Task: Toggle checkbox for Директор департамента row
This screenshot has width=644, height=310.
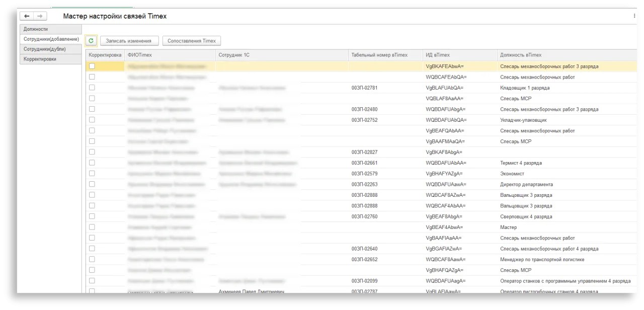Action: [x=92, y=184]
